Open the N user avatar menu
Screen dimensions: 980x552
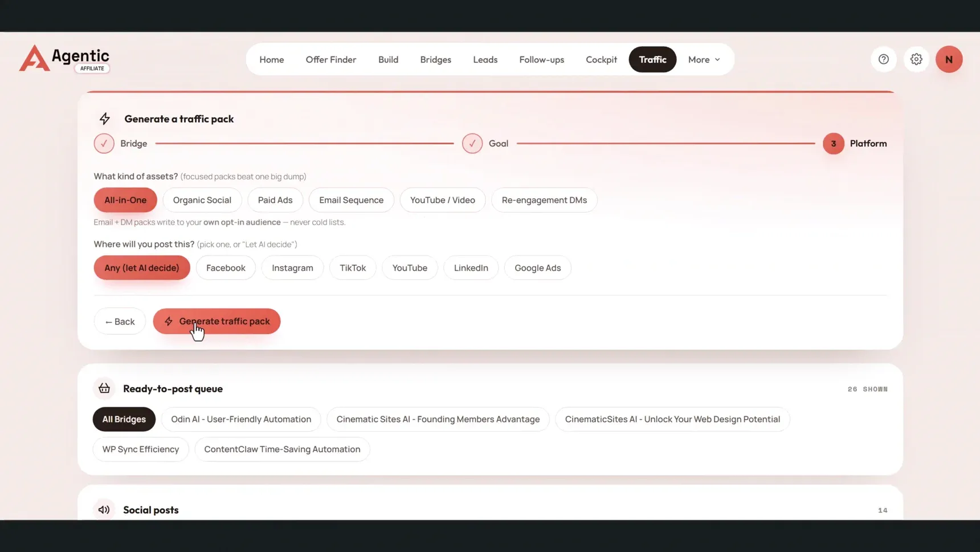(949, 59)
